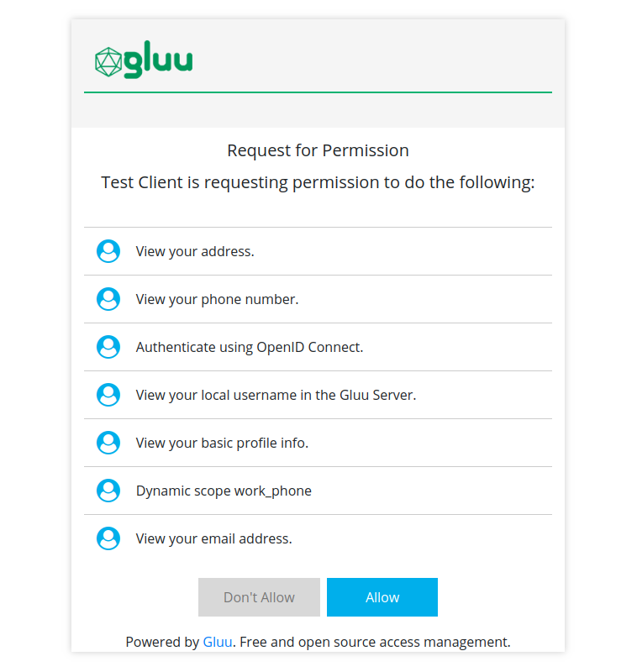This screenshot has width=637, height=672.
Task: Click the Test Client requesting permission message
Action: pyautogui.click(x=318, y=182)
